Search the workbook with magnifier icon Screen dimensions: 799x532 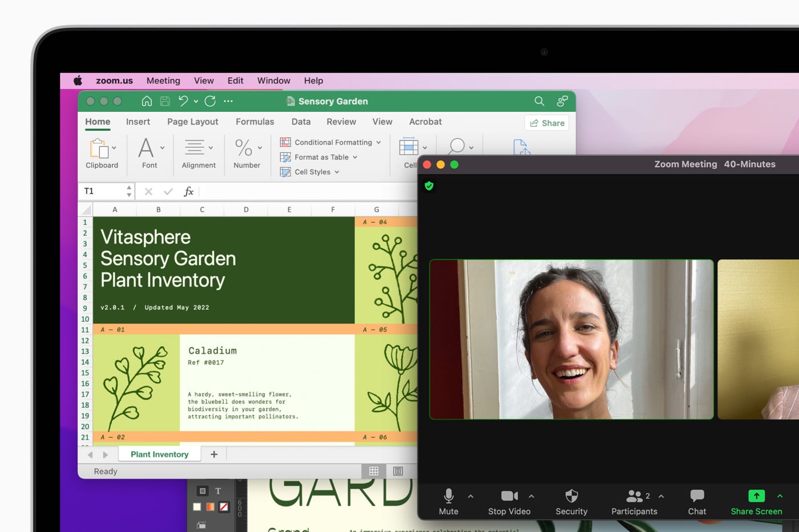tap(539, 101)
